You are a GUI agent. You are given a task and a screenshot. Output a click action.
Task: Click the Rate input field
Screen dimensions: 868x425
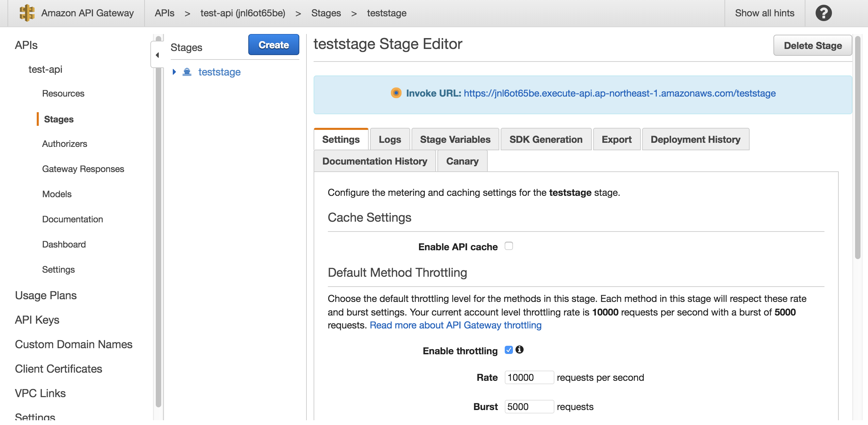[529, 377]
